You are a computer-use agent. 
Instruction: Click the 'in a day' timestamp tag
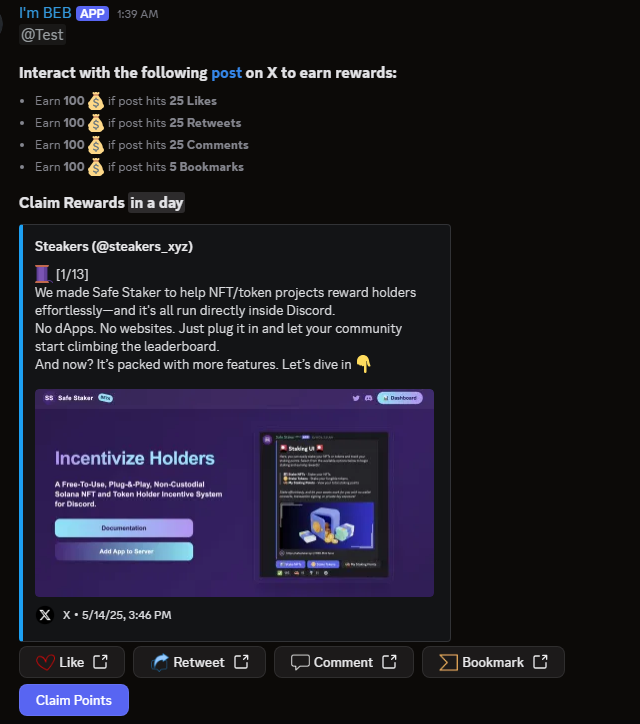[x=157, y=203]
